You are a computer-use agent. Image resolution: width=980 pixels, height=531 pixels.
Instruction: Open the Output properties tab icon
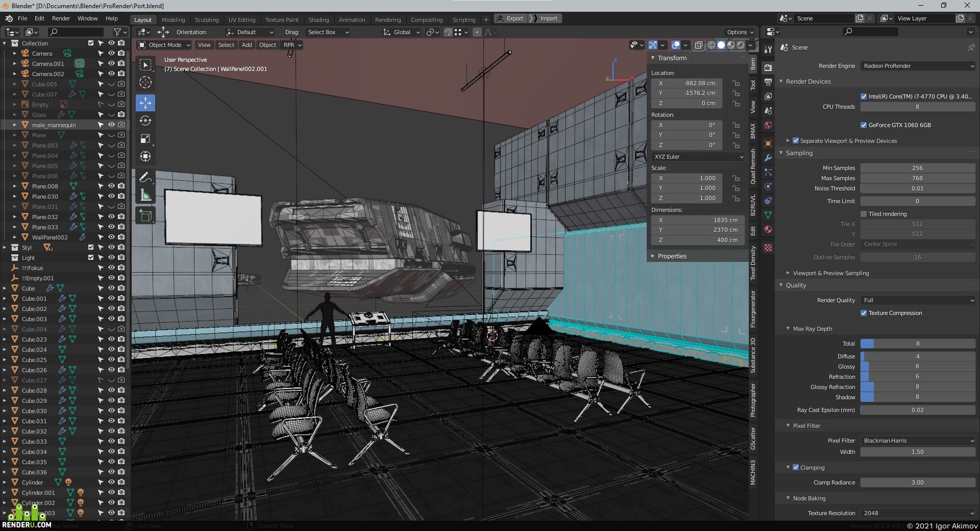tap(768, 82)
